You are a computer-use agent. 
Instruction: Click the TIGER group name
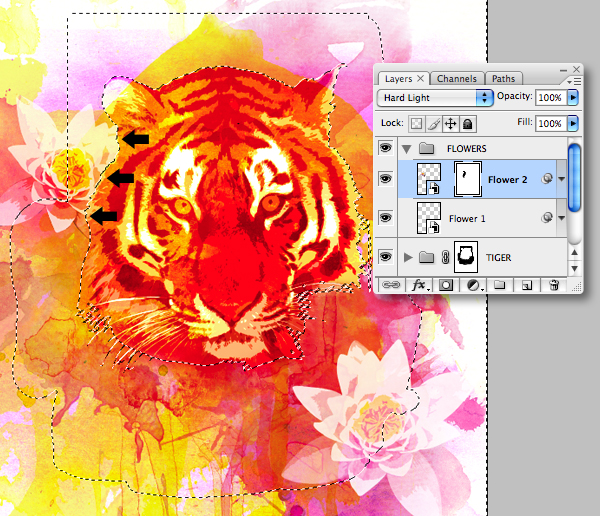498,258
